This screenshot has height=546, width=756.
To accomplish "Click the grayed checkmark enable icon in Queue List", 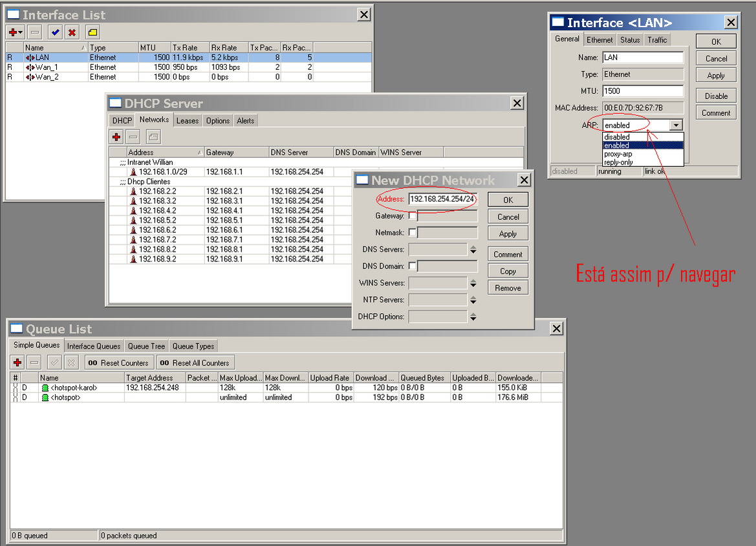I will [x=54, y=362].
